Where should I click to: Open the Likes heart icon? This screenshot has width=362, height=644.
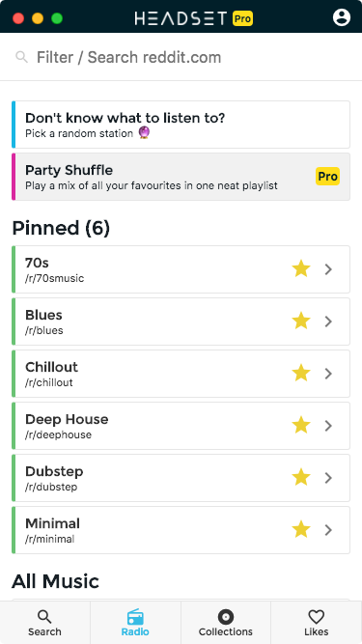[x=316, y=617]
